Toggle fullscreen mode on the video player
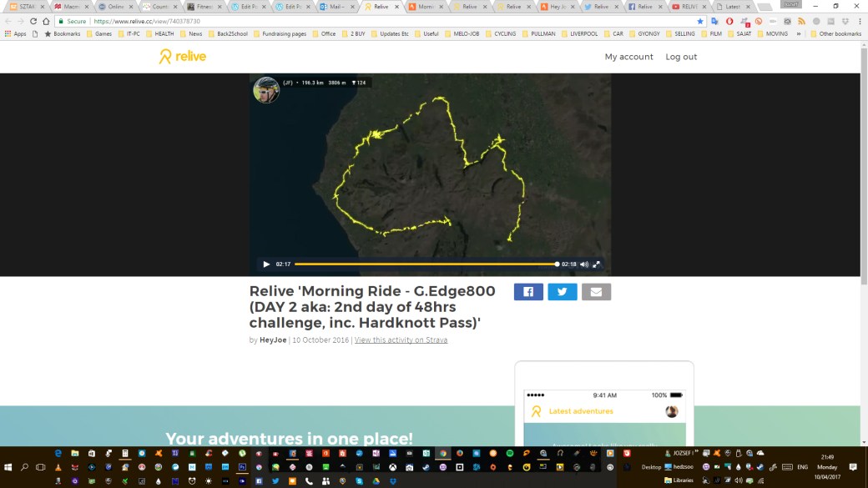Screen dimensions: 868x488 point(597,264)
